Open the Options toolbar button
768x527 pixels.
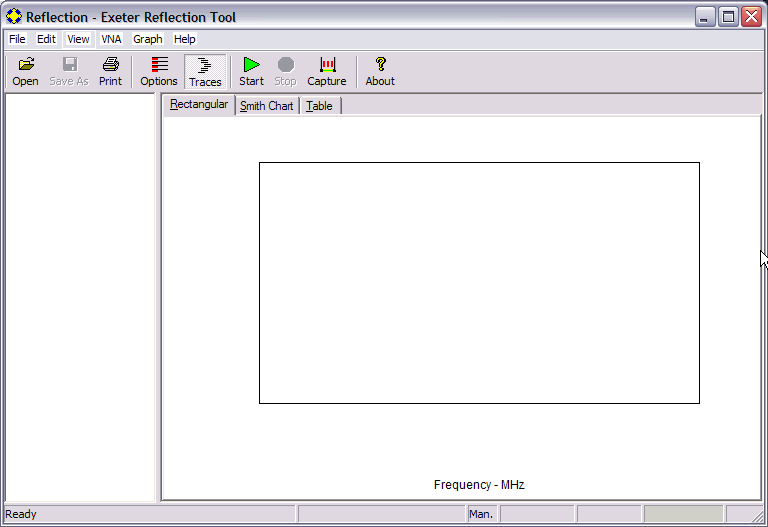coord(159,72)
